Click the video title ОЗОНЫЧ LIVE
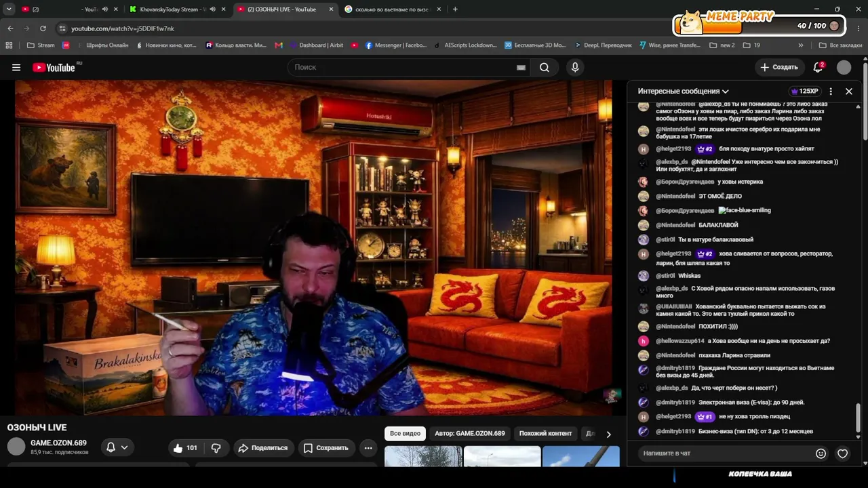The image size is (868, 488). (x=37, y=428)
